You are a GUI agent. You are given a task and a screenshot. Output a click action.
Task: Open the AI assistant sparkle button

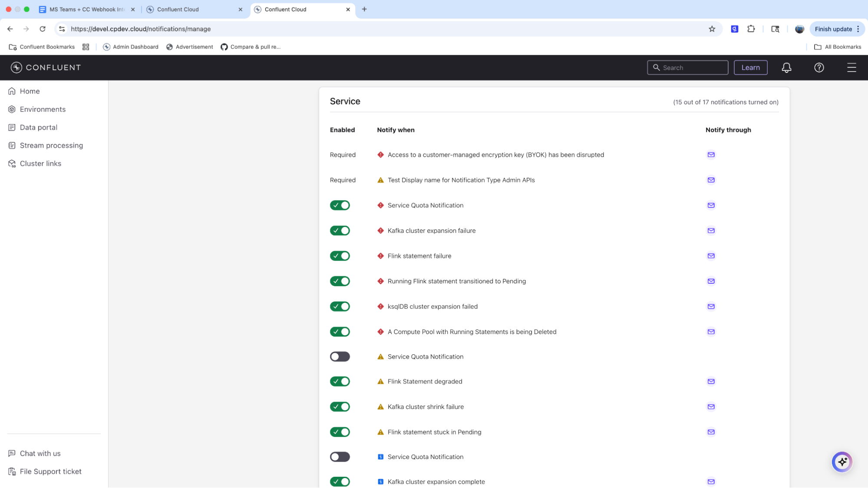[842, 462]
